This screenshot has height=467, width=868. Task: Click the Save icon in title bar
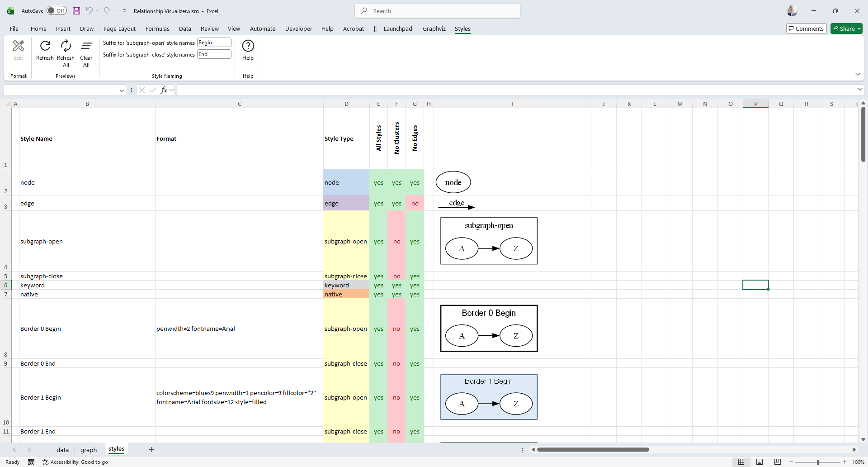click(x=76, y=11)
